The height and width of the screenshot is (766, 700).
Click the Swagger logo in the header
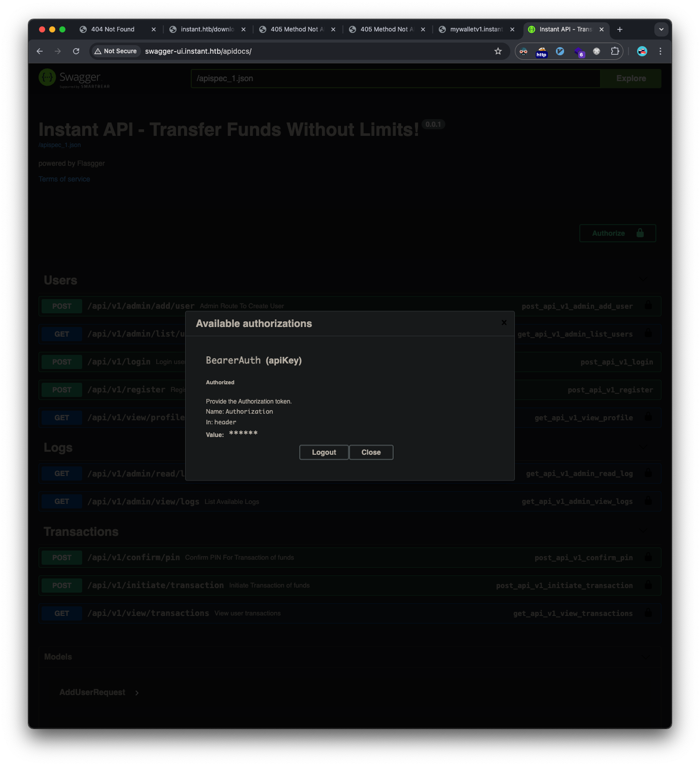[x=74, y=78]
